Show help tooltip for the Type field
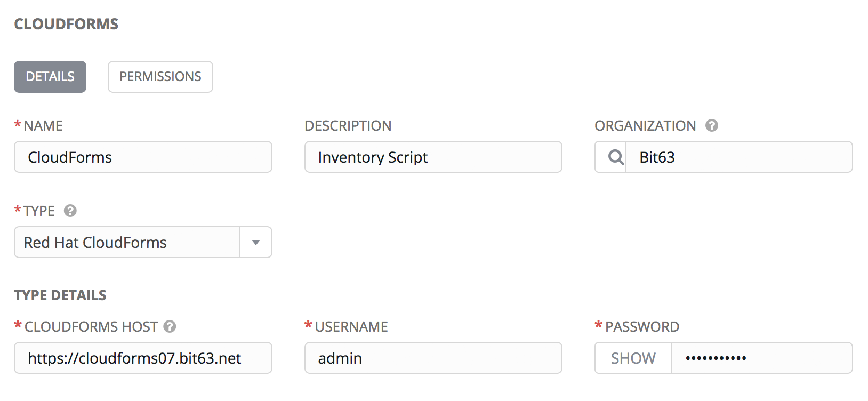 (x=70, y=211)
